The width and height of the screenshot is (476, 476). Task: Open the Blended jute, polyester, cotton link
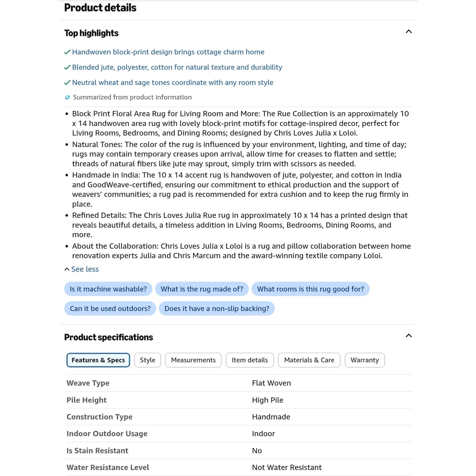[177, 67]
